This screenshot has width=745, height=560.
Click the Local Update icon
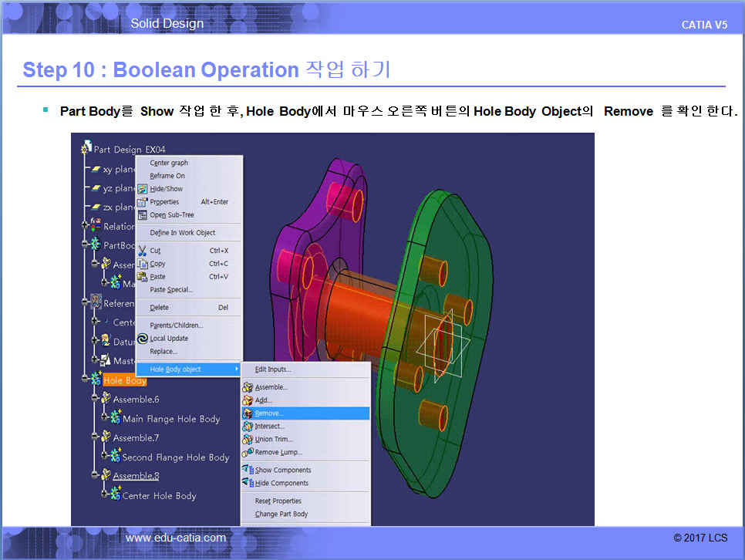[143, 339]
